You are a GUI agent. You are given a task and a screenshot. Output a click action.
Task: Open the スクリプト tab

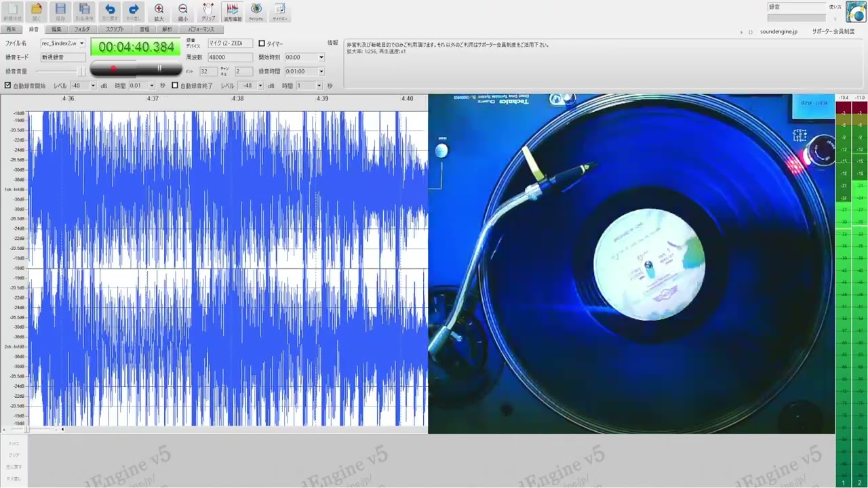(115, 30)
